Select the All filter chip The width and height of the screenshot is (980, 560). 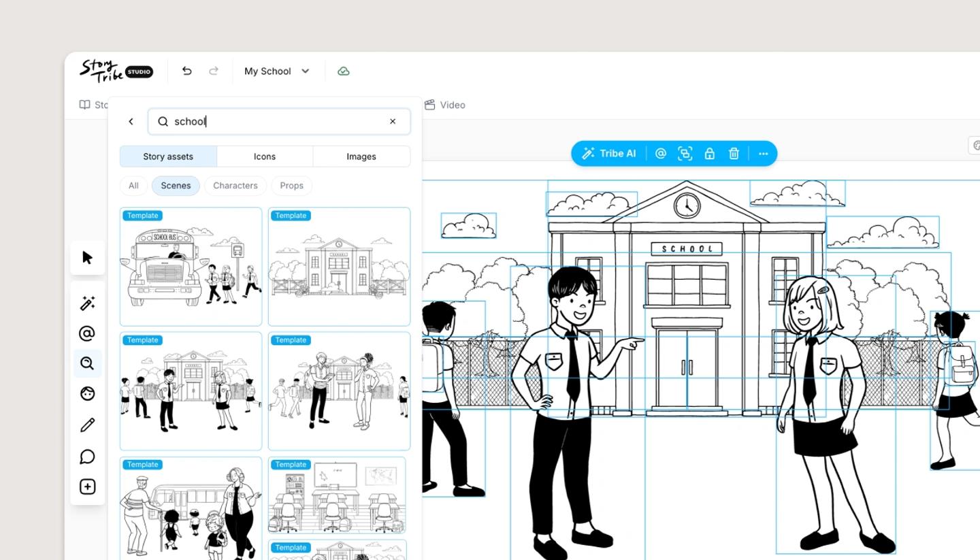pyautogui.click(x=133, y=186)
